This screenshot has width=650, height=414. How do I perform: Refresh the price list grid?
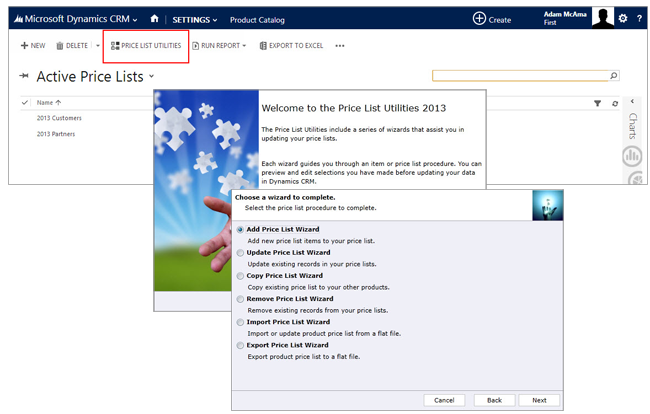615,104
